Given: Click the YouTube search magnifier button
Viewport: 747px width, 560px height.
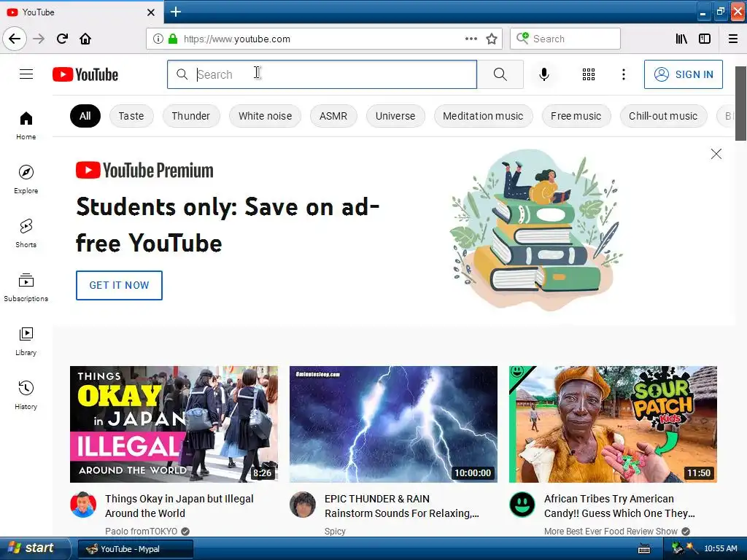Looking at the screenshot, I should pos(500,74).
